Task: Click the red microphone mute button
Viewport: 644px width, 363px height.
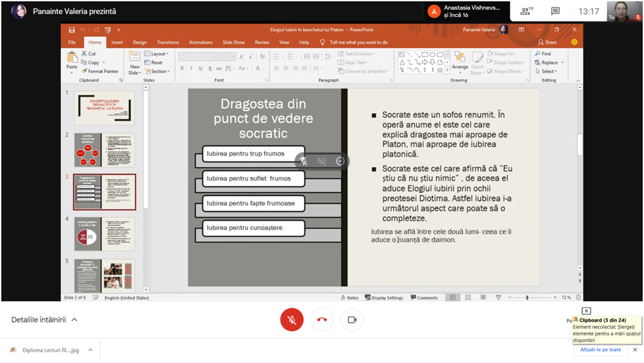Action: (292, 320)
